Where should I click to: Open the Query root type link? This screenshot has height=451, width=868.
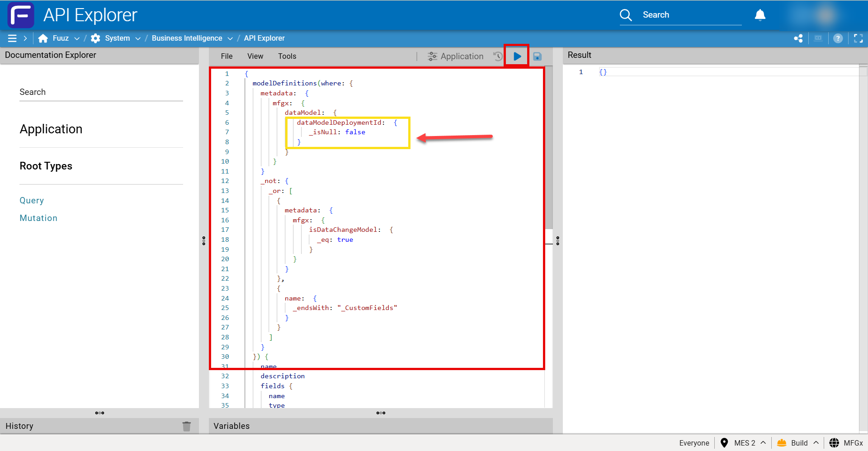pyautogui.click(x=32, y=201)
